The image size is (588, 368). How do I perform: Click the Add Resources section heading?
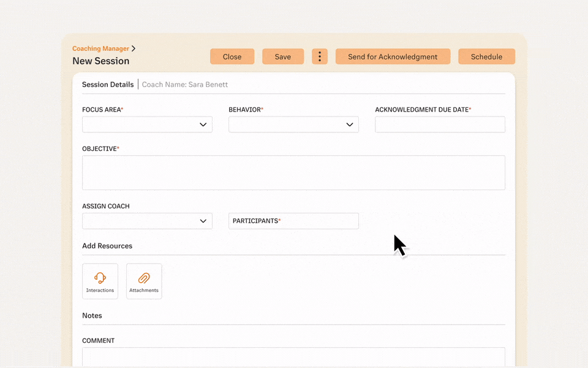[x=107, y=246]
